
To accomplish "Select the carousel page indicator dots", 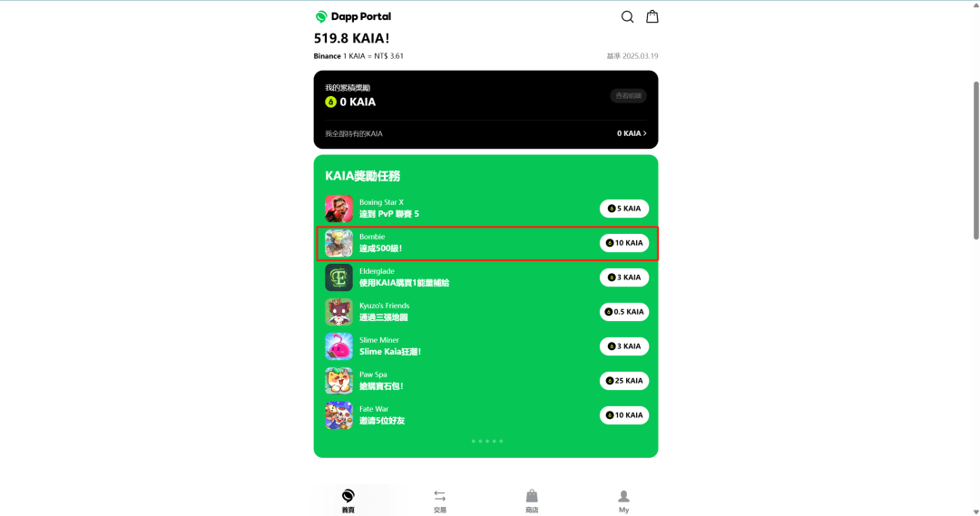I will 487,441.
